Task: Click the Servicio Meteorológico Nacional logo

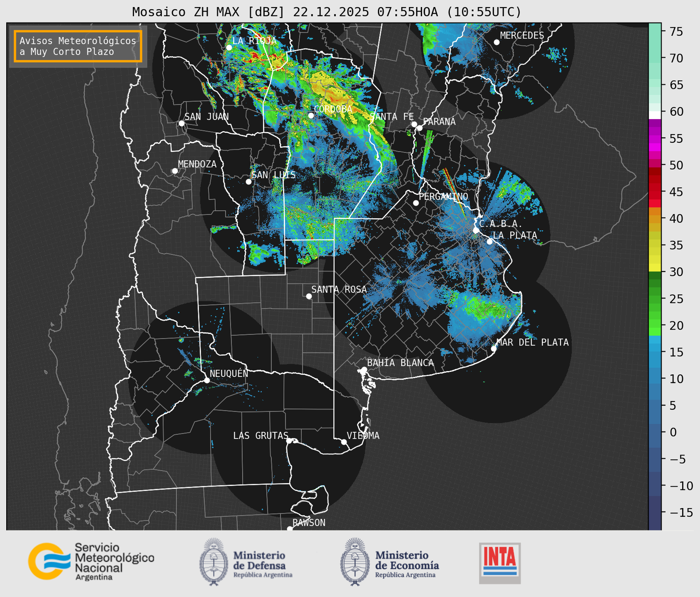Action: (91, 561)
